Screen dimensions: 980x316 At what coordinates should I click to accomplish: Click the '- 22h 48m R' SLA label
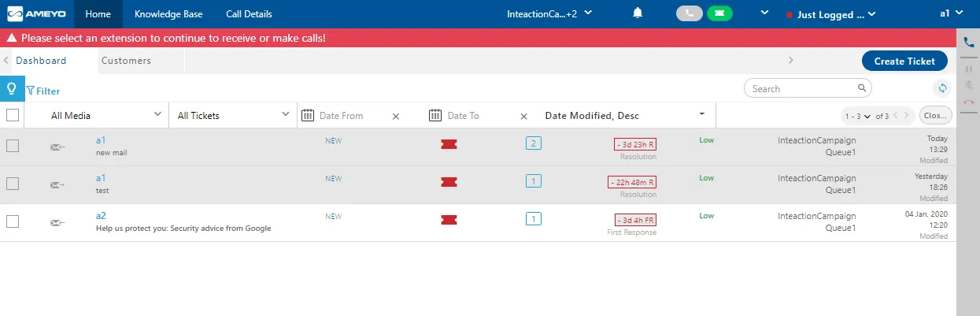click(632, 182)
